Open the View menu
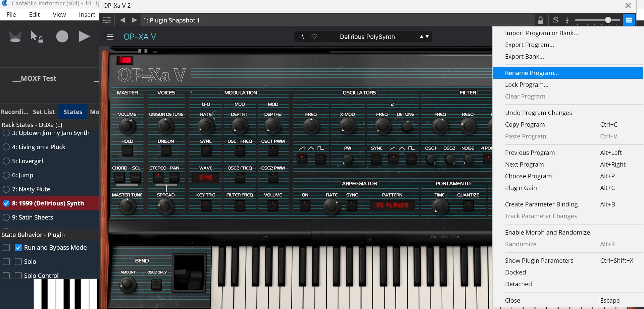Viewport: 644px width, 309px height. (59, 14)
